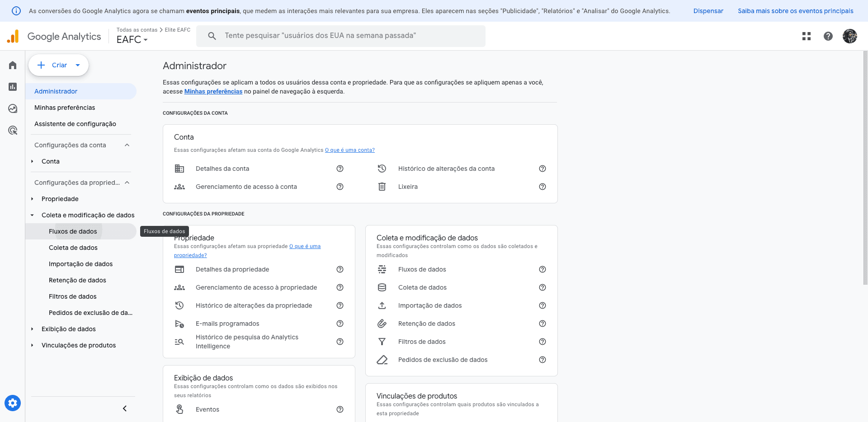Open the EAFC property selector dropdown

[x=132, y=40]
